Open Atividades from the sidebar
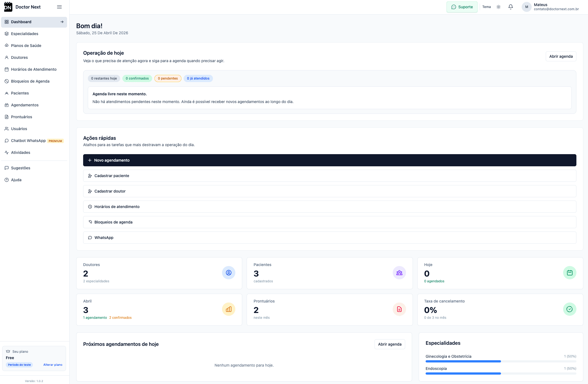Viewport: 588px width, 384px height. tap(20, 152)
